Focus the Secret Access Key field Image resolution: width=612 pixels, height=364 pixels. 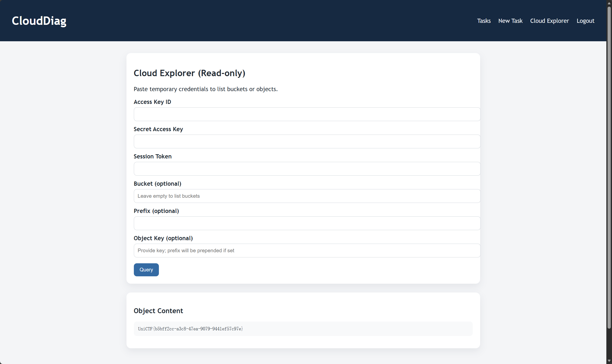307,141
